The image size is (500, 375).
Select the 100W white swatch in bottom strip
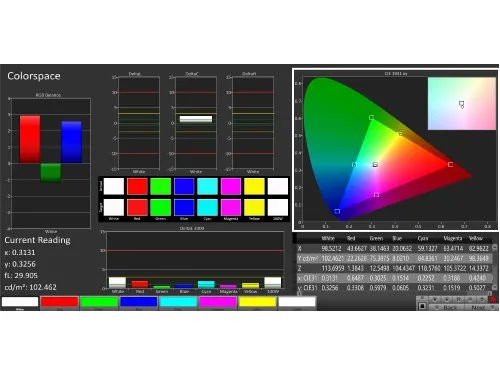(x=297, y=302)
